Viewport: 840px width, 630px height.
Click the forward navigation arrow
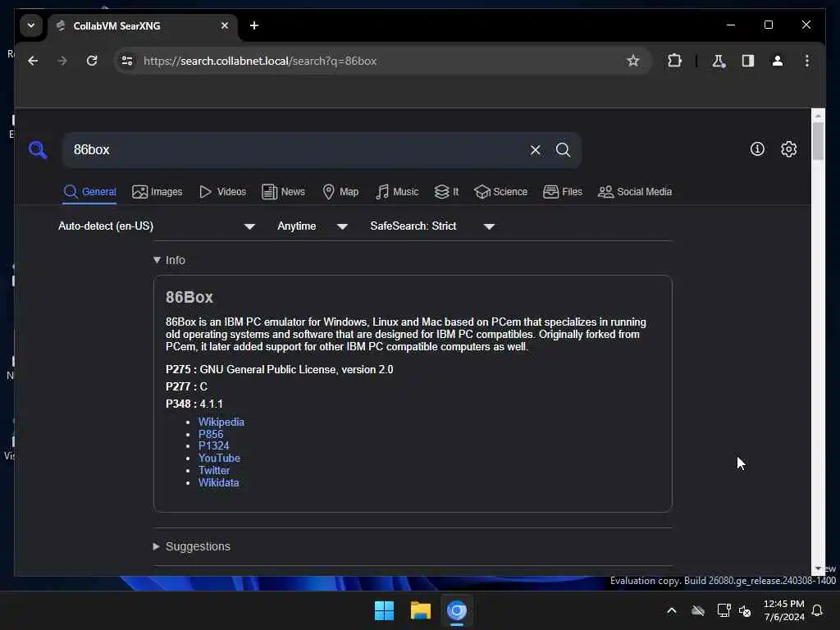click(x=62, y=61)
